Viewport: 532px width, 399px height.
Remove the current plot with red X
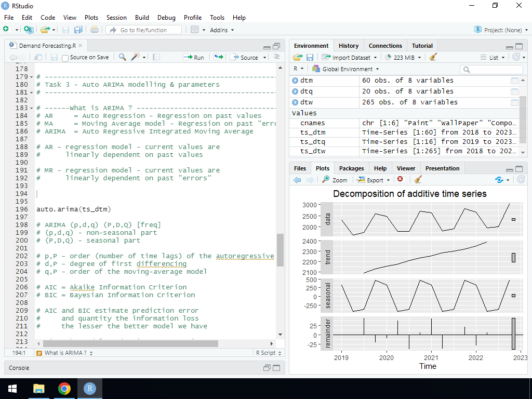(x=401, y=180)
